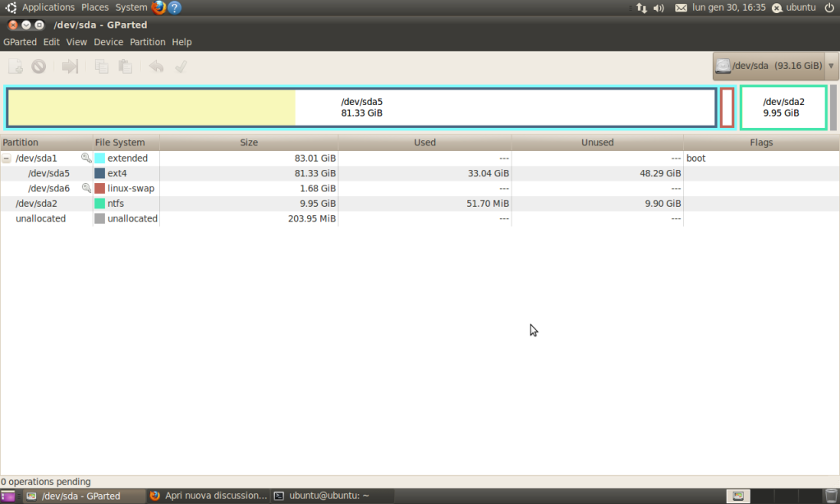
Task: Open the Partition menu
Action: coord(147,42)
